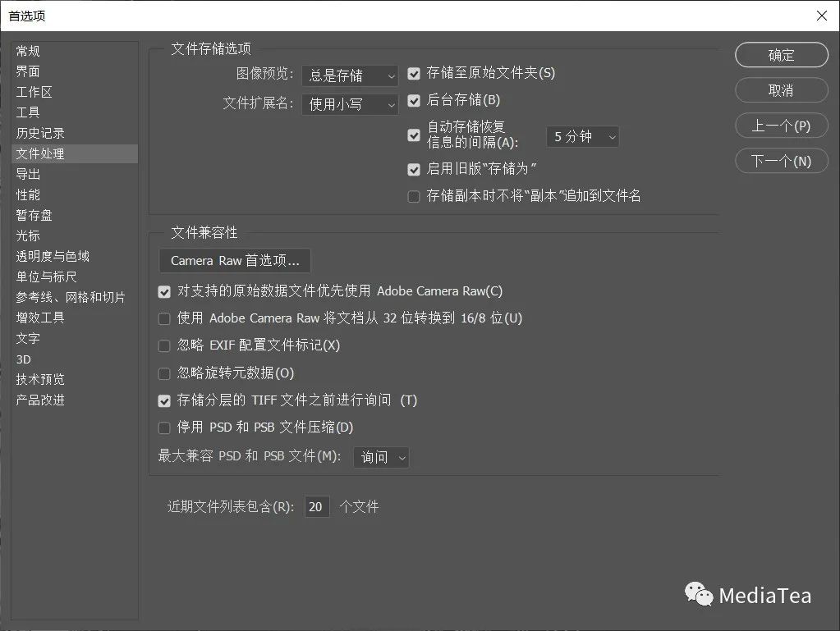Viewport: 840px width, 631px height.
Task: Click the 取消 button
Action: tap(782, 90)
